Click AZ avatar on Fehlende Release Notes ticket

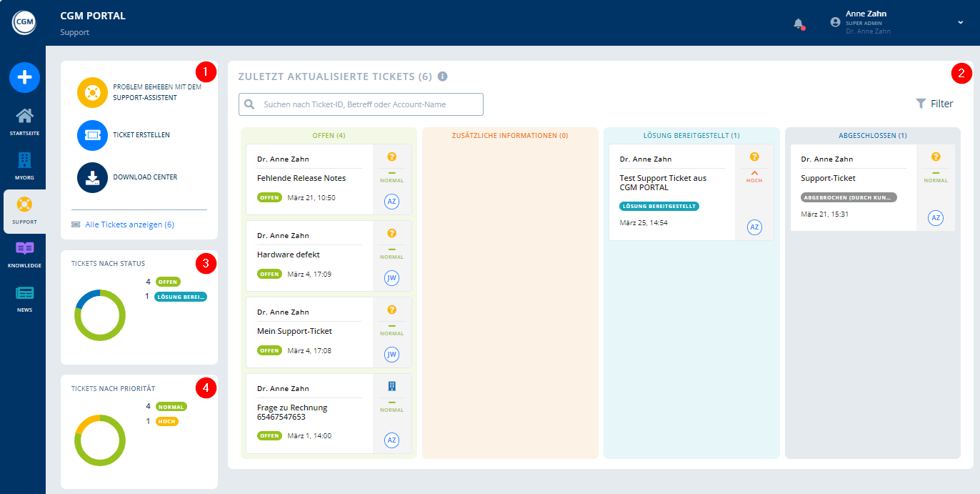point(391,202)
